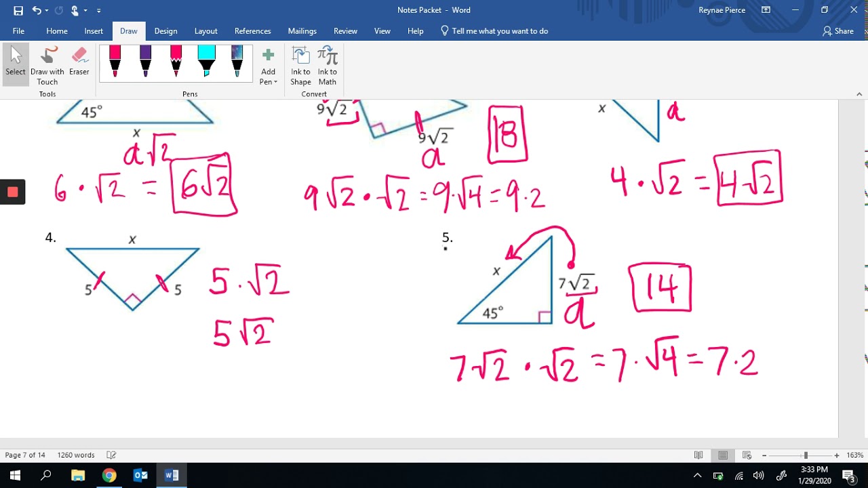
Task: Pick the Eraser tool
Action: click(79, 61)
